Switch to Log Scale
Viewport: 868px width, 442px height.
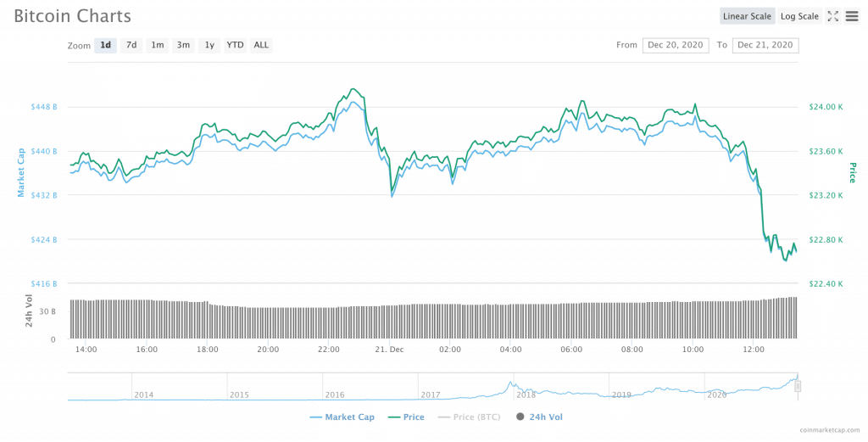799,16
